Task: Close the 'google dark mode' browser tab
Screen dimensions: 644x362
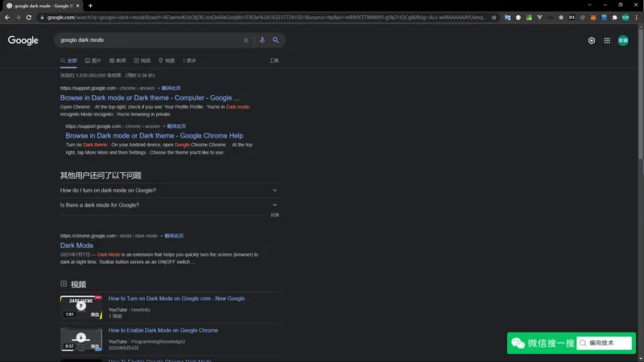Action: coord(77,6)
